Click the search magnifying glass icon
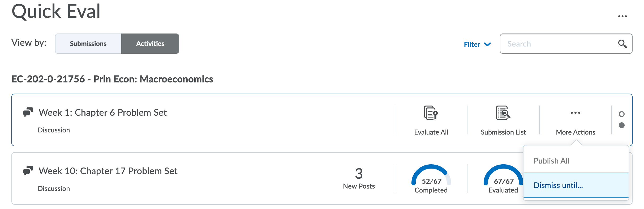This screenshot has height=209, width=644. point(622,44)
